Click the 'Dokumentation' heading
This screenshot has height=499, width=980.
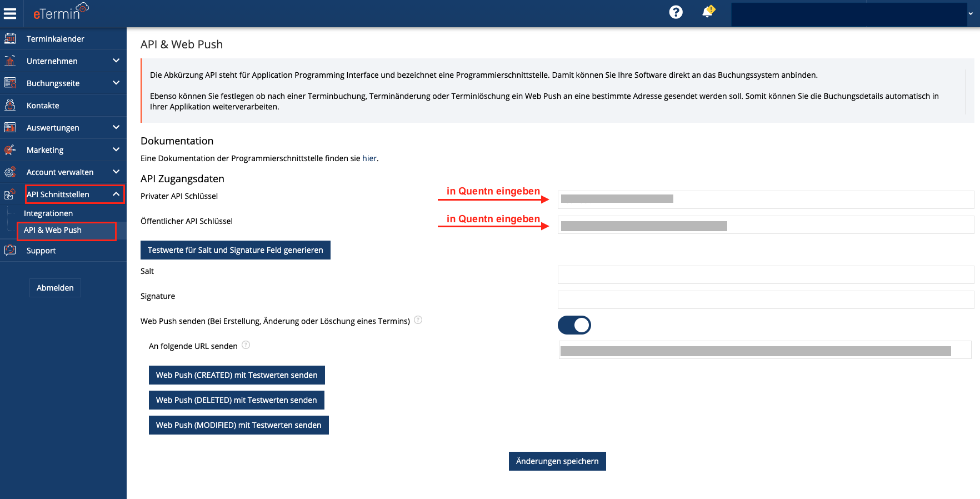pyautogui.click(x=177, y=141)
